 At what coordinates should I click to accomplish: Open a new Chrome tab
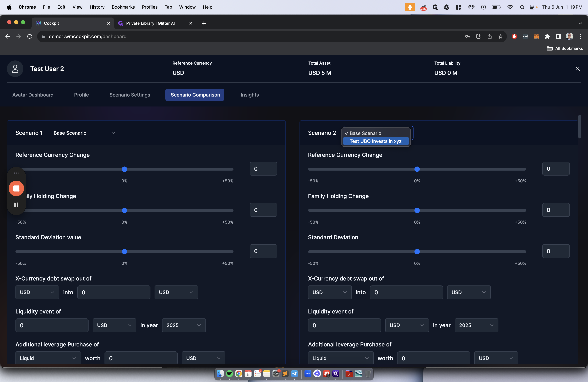(x=204, y=23)
